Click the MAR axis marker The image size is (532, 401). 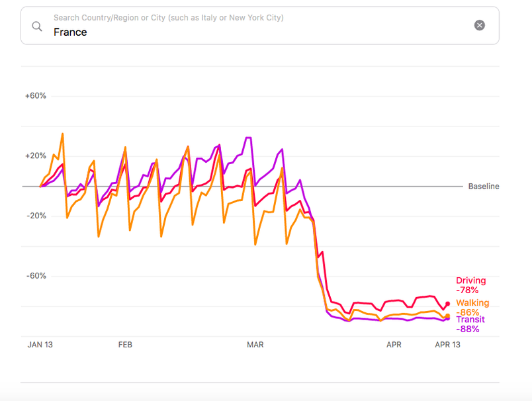255,345
